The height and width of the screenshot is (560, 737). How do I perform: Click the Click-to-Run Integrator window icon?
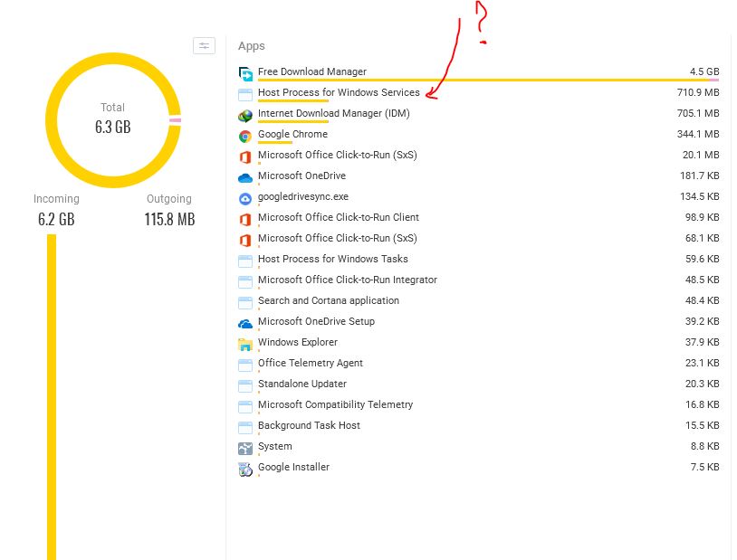245,282
